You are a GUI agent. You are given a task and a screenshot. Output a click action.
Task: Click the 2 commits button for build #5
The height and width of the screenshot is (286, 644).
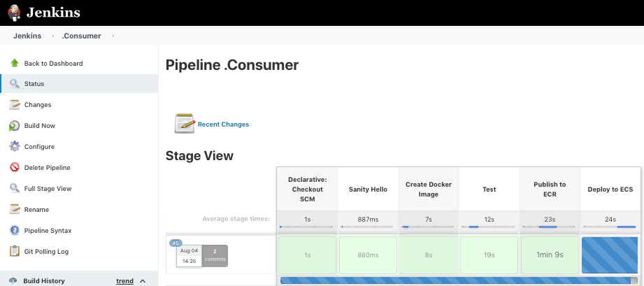pos(215,256)
